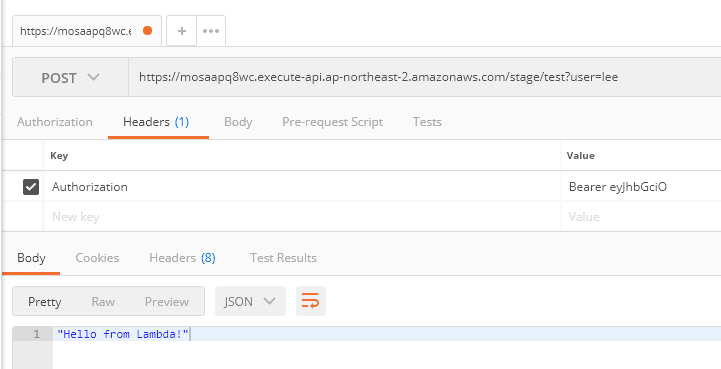Open the request Body tab
The image size is (721, 369).
[x=238, y=122]
